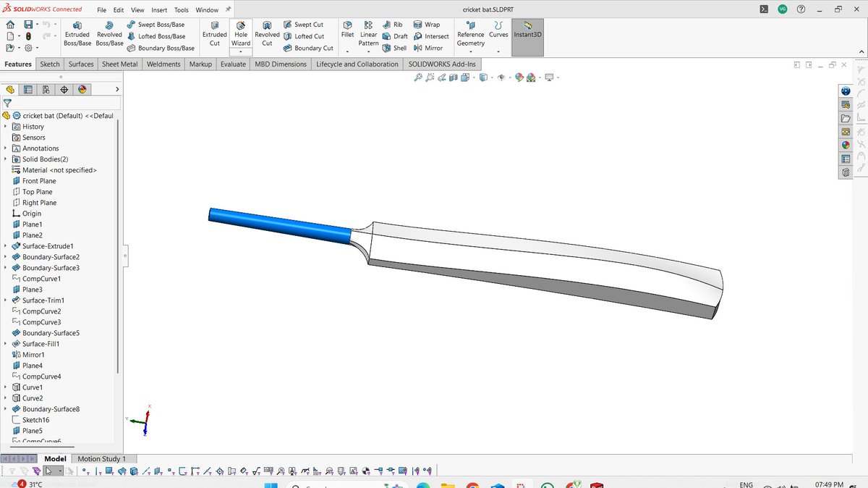
Task: Click the blue bat handle body
Action: tap(281, 224)
